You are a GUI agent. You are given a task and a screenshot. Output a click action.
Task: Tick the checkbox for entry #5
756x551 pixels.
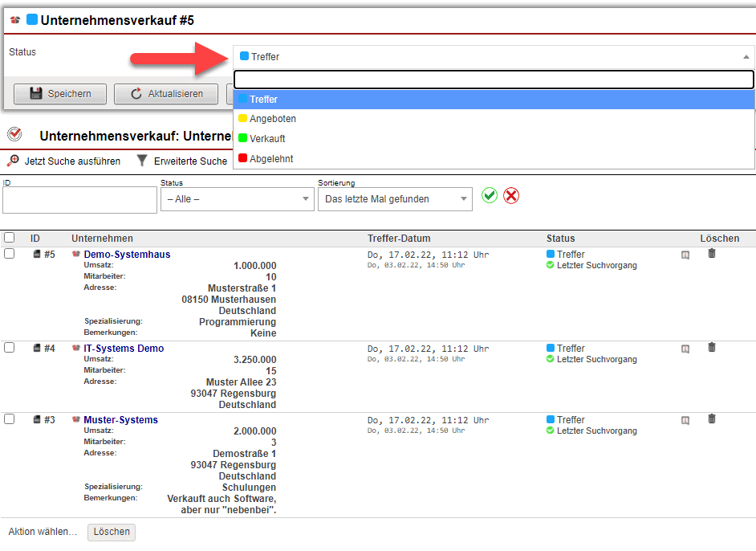pos(10,254)
